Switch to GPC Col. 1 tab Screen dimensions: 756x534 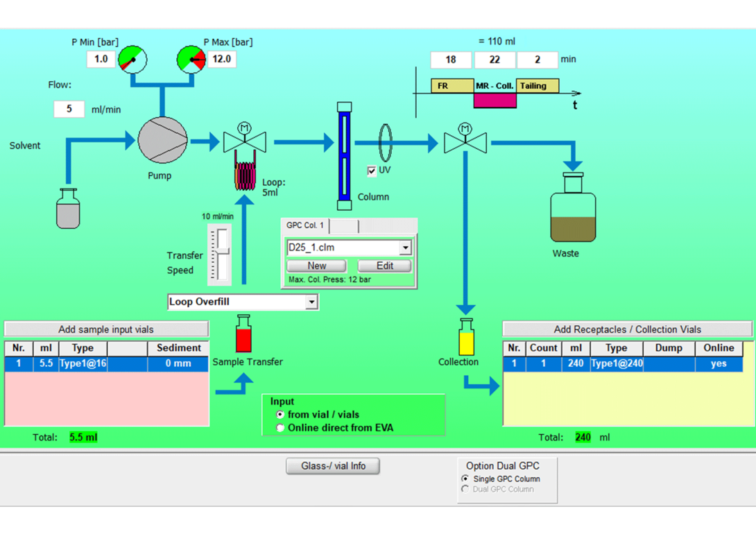click(x=305, y=225)
